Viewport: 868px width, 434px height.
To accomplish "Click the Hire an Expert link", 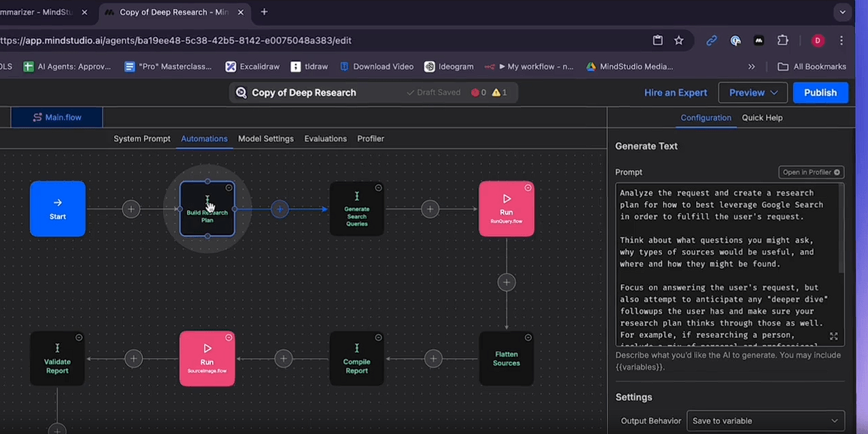I will click(676, 93).
